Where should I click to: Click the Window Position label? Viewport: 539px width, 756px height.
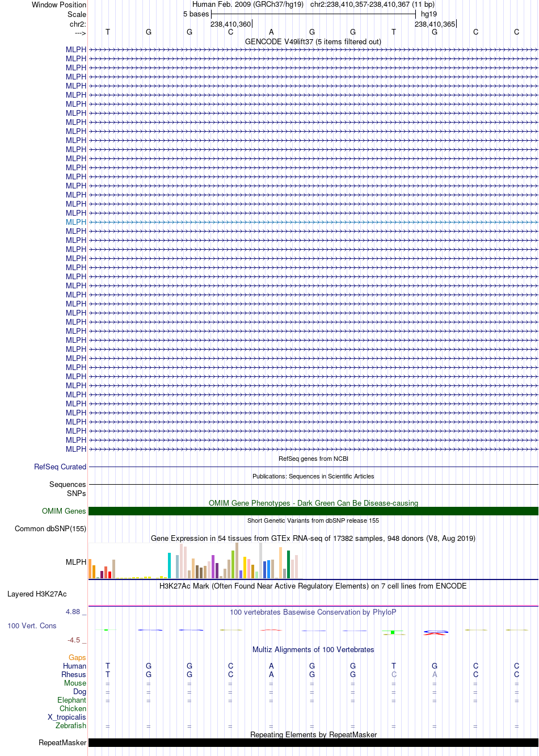(59, 5)
